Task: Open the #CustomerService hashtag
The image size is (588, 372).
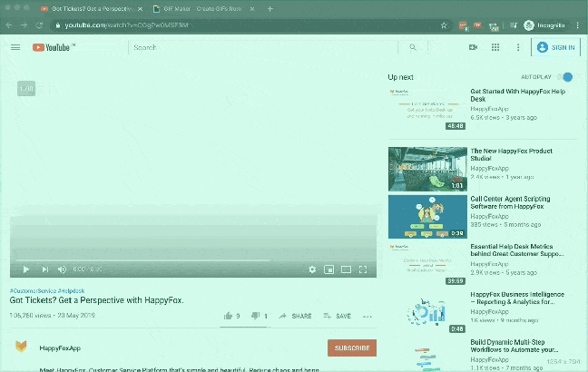Action: pyautogui.click(x=33, y=290)
